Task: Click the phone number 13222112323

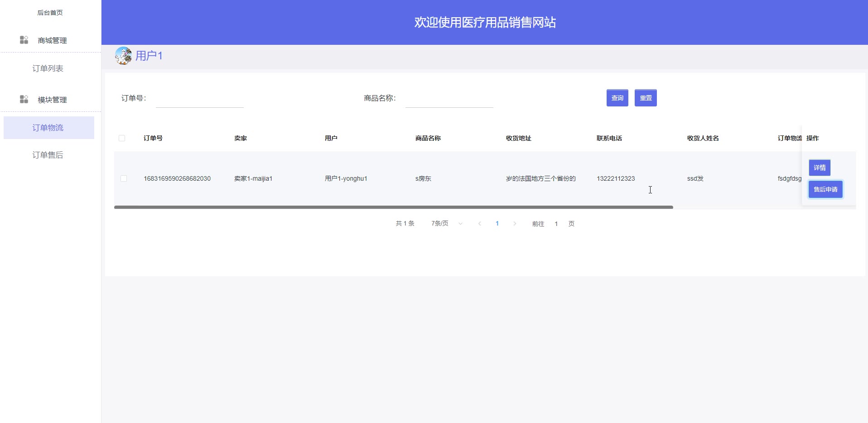Action: [x=616, y=178]
